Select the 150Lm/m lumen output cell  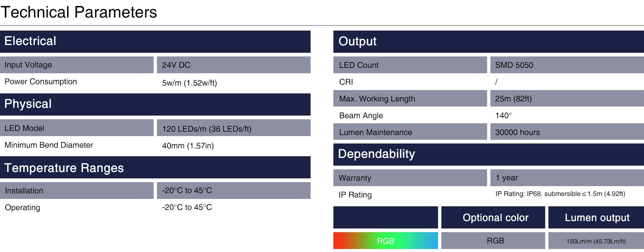click(596, 241)
